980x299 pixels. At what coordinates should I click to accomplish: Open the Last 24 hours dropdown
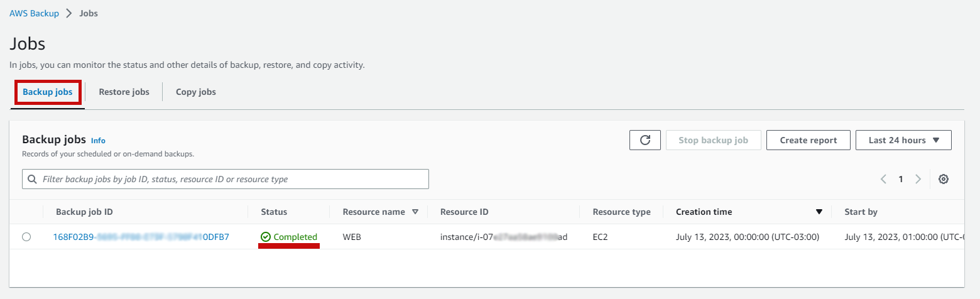coord(903,140)
